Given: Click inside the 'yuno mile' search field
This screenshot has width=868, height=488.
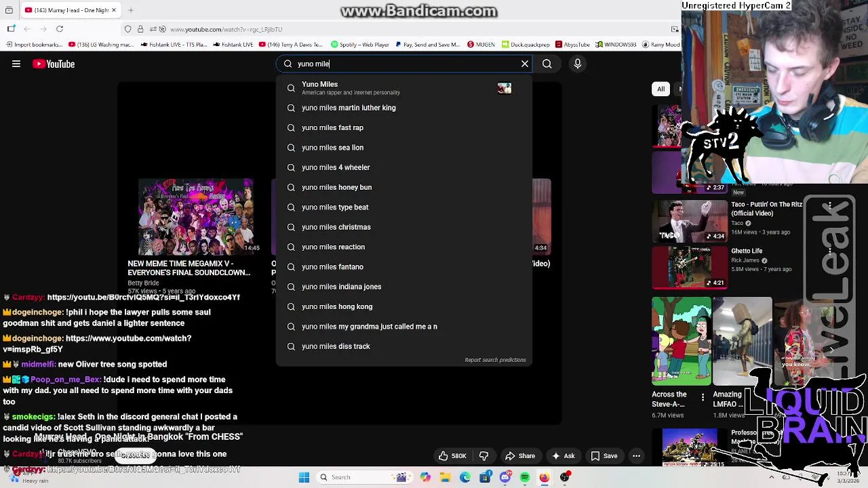Looking at the screenshot, I should coord(404,64).
